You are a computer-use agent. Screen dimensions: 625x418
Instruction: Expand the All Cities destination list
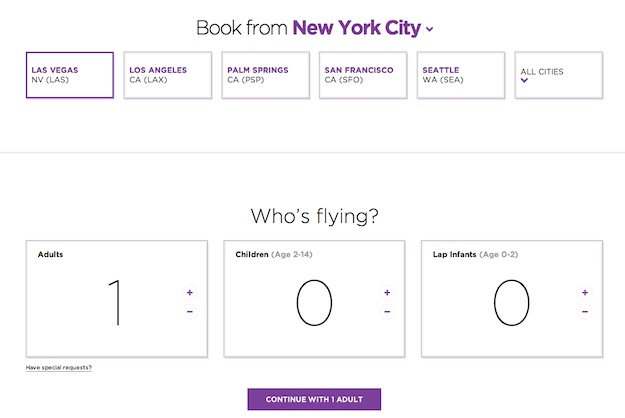[559, 75]
